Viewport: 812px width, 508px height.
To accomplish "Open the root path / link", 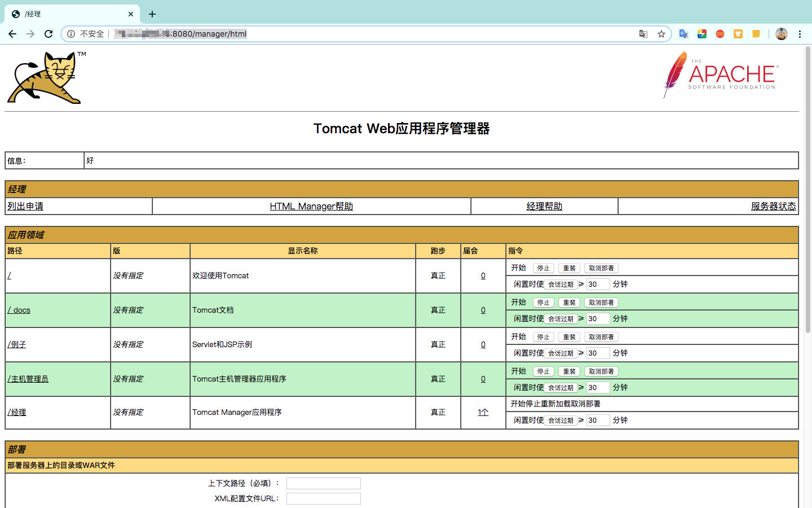I will tap(9, 275).
